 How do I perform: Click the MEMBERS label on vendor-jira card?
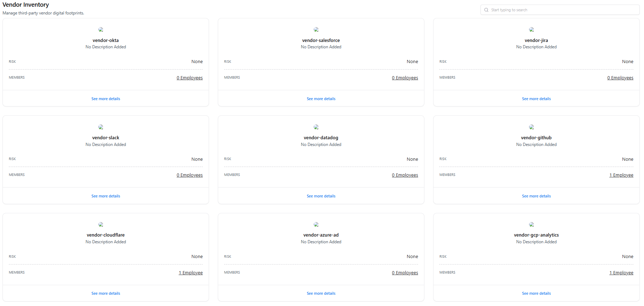pos(447,78)
